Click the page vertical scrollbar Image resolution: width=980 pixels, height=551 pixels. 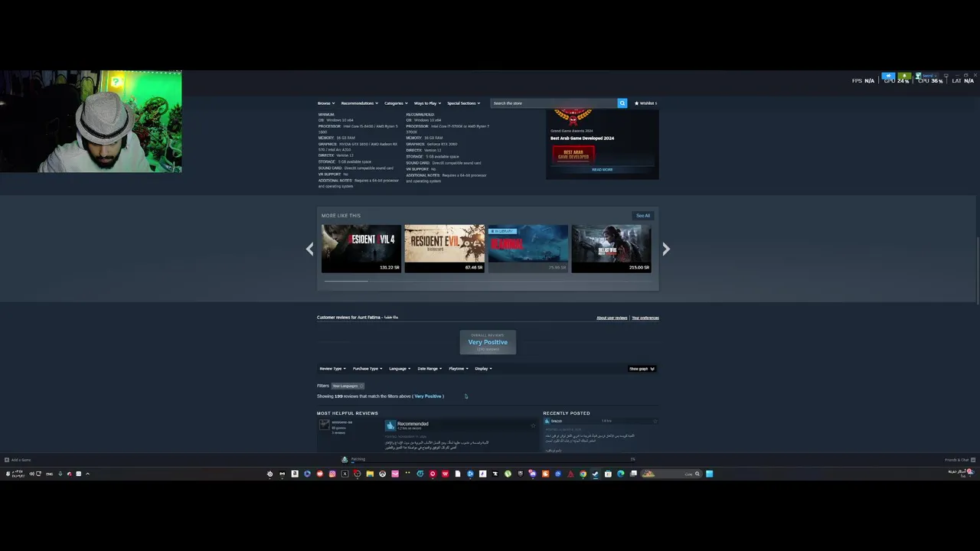coord(978,272)
